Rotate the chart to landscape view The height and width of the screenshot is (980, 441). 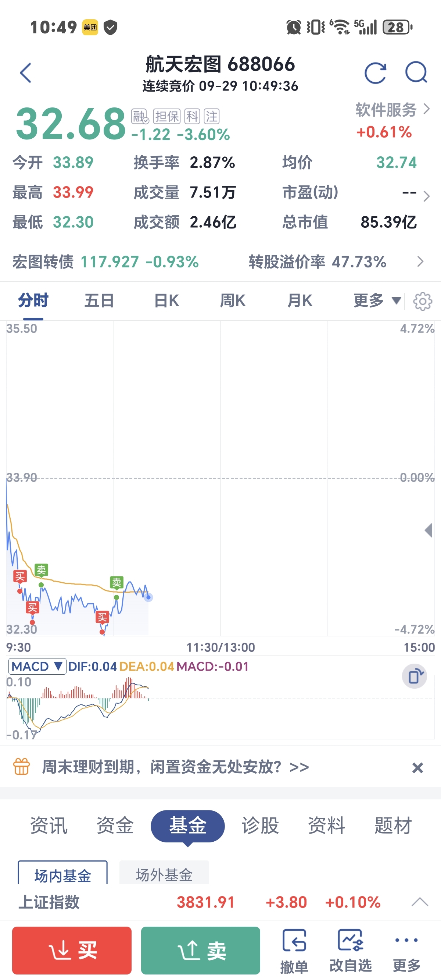pos(415,676)
